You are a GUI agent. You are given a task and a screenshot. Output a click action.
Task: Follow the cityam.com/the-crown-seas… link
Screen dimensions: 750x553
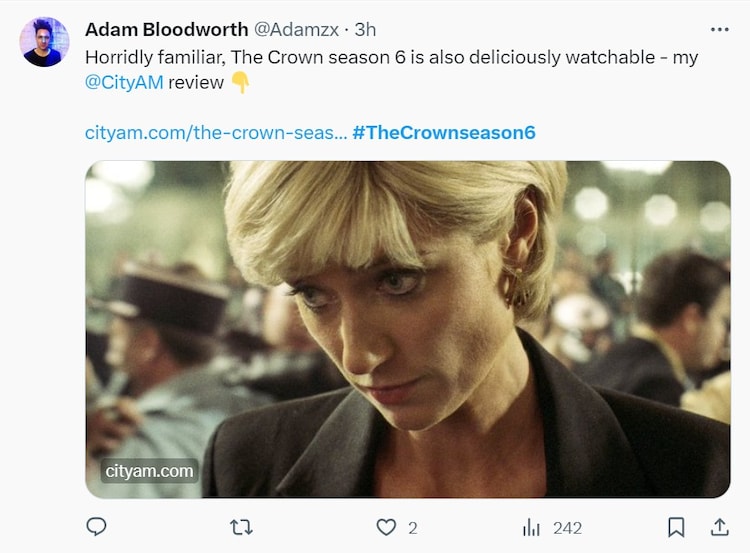(x=216, y=133)
